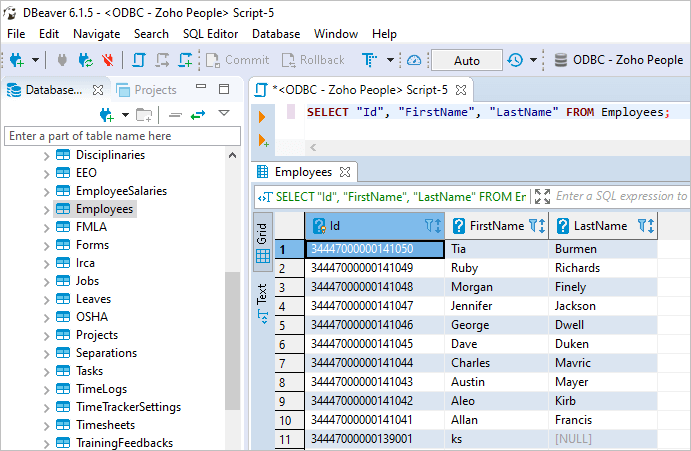Click navigator panel New Connection icon
The width and height of the screenshot is (691, 451).
(107, 115)
